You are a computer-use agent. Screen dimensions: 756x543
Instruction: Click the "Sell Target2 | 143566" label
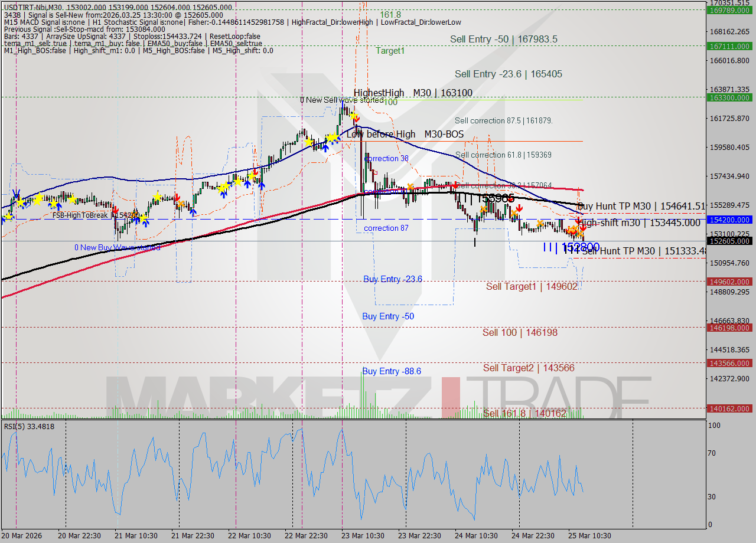pyautogui.click(x=529, y=368)
